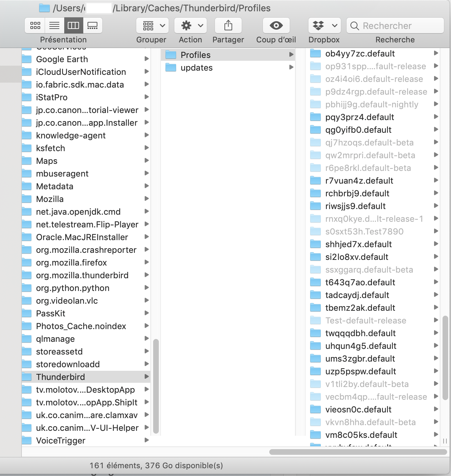The width and height of the screenshot is (451, 476).
Task: Click the rchbrbj9.default folder icon
Action: click(315, 193)
